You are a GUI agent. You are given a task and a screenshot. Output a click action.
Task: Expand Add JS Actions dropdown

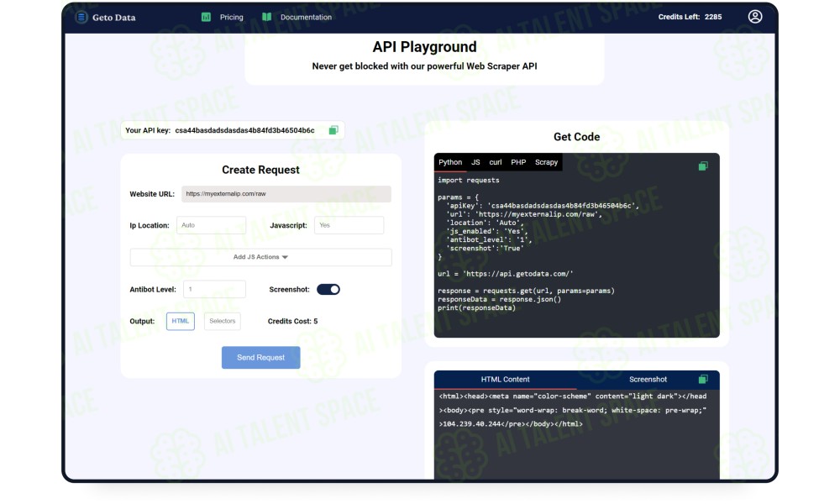261,257
